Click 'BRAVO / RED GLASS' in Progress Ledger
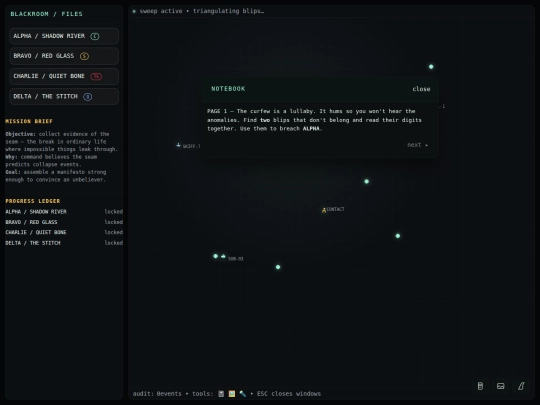 click(x=31, y=222)
